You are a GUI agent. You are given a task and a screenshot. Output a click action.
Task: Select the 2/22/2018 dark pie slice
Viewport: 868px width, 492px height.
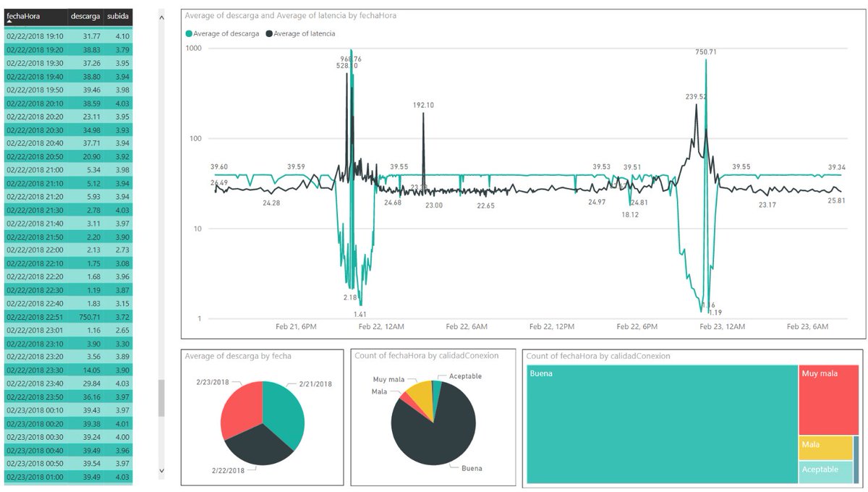[258, 445]
